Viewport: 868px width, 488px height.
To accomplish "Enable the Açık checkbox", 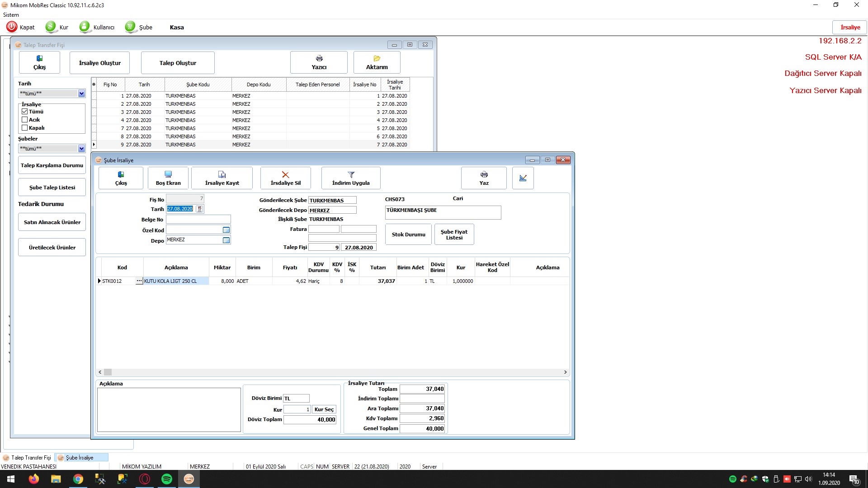I will click(x=25, y=120).
